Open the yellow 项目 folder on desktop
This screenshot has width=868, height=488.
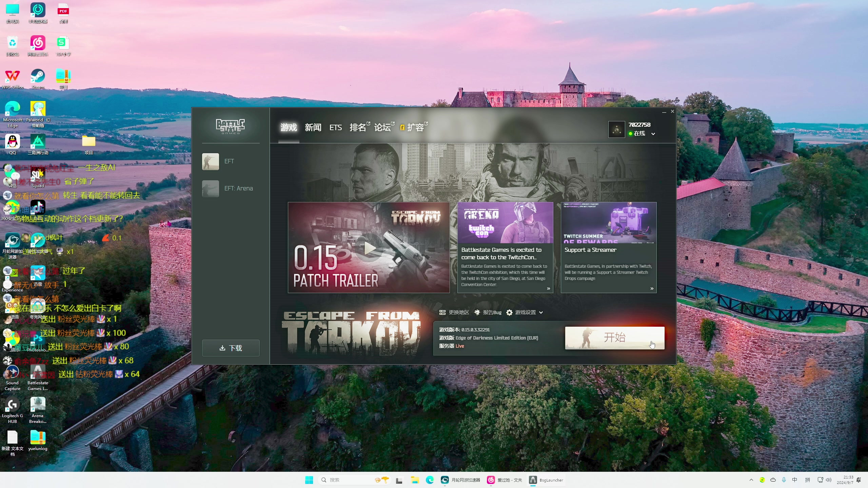tap(89, 145)
